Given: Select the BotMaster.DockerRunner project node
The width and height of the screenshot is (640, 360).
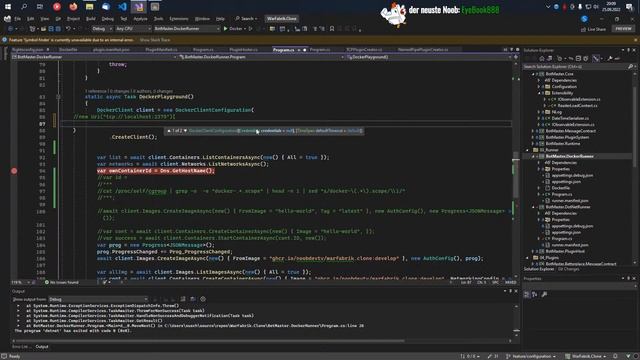Looking at the screenshot, I should tap(569, 156).
